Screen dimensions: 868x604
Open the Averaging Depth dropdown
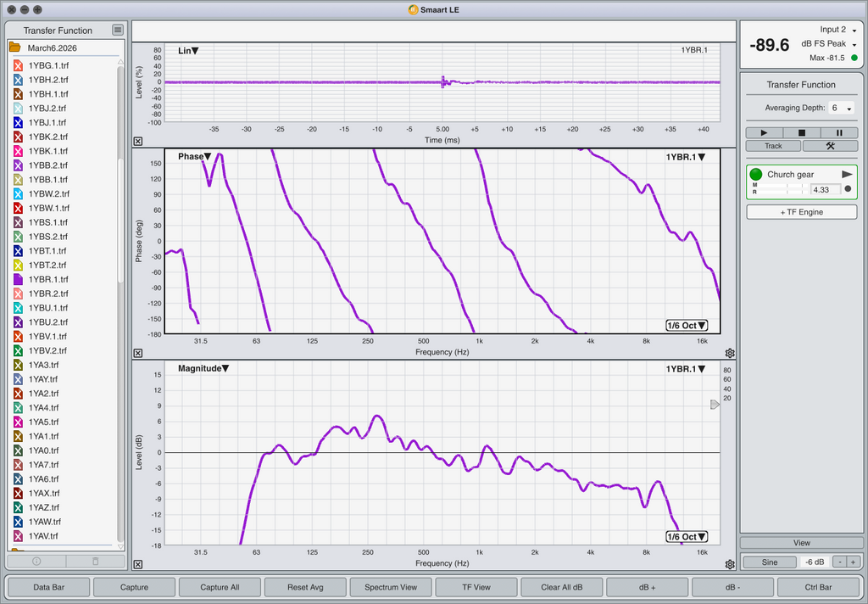point(842,109)
